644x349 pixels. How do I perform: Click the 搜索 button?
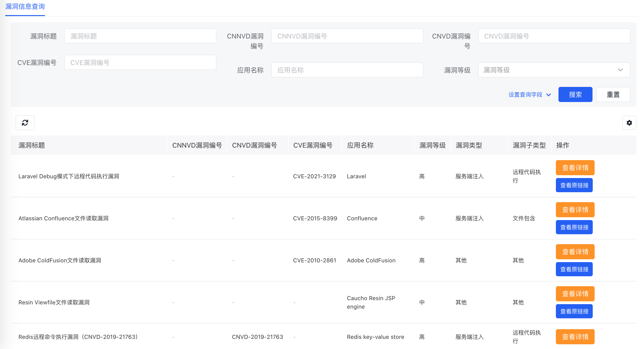click(575, 94)
